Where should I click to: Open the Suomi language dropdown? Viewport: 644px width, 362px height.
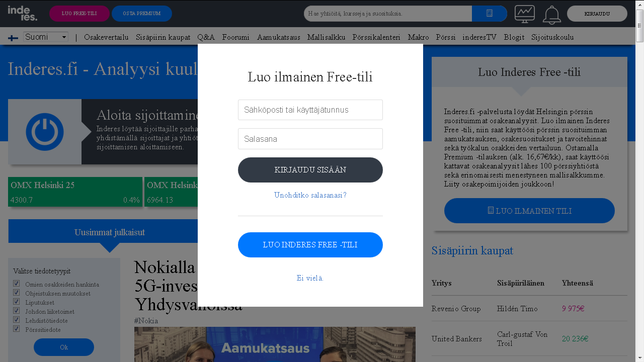pyautogui.click(x=46, y=37)
